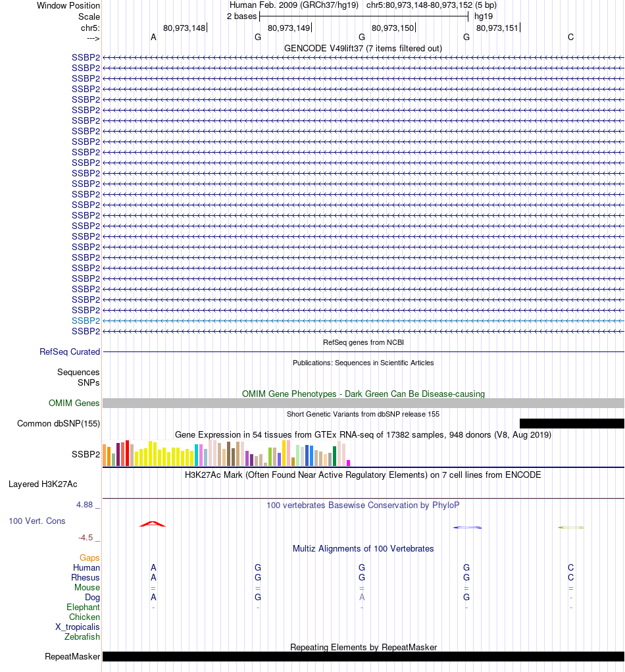Select the black dbSNP variant item
This screenshot has height=672, width=625.
click(x=572, y=423)
